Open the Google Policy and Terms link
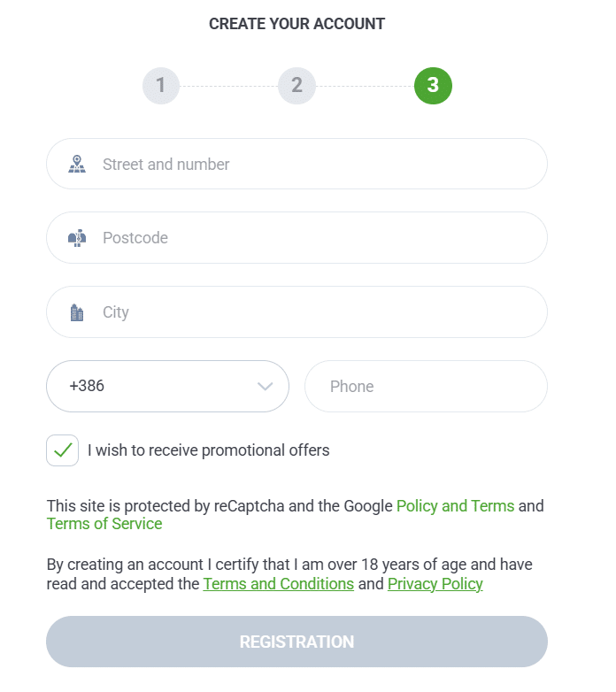Screen dimensions: 616x692 click(x=456, y=506)
